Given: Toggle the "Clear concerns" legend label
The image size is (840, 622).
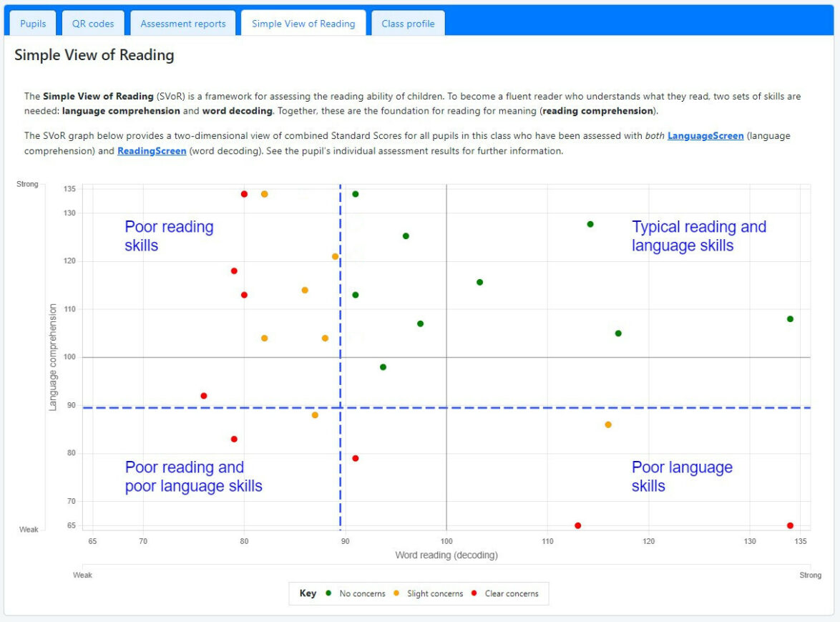Looking at the screenshot, I should [511, 593].
